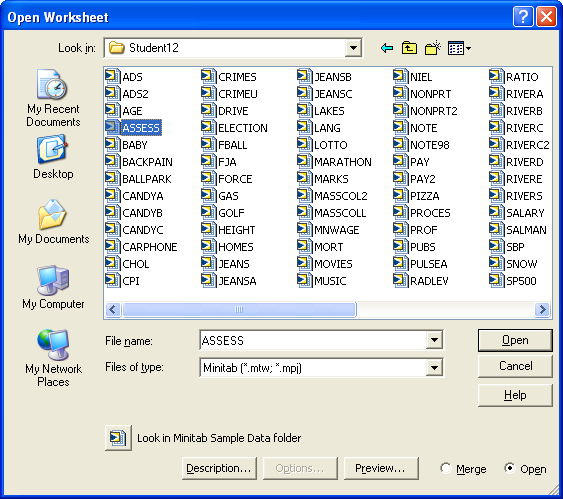Select the JEANSB worksheet file icon

coord(304,76)
